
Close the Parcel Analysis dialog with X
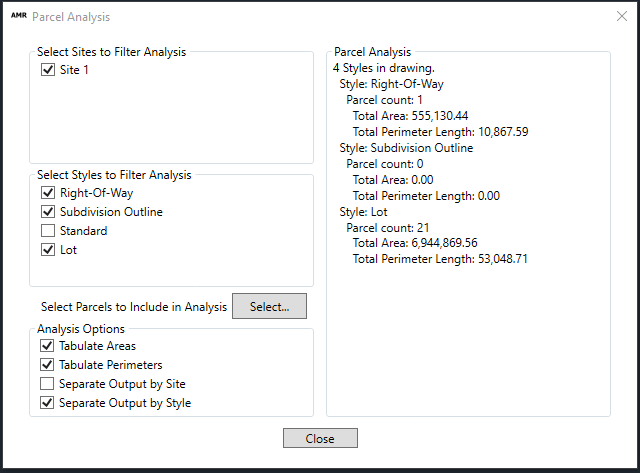point(620,17)
